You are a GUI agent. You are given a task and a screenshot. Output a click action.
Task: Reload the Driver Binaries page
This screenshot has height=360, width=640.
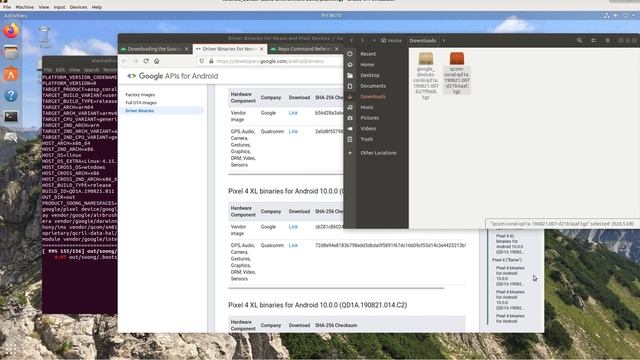tap(146, 61)
